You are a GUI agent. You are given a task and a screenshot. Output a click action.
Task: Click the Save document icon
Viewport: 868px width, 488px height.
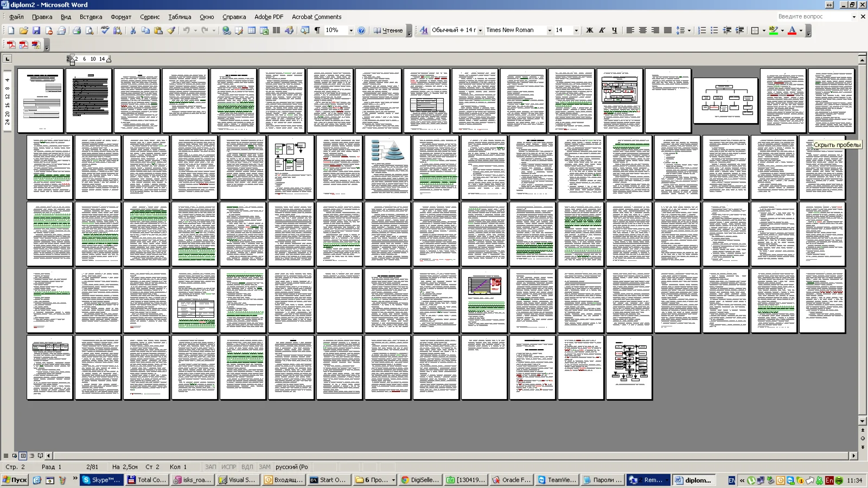(36, 30)
